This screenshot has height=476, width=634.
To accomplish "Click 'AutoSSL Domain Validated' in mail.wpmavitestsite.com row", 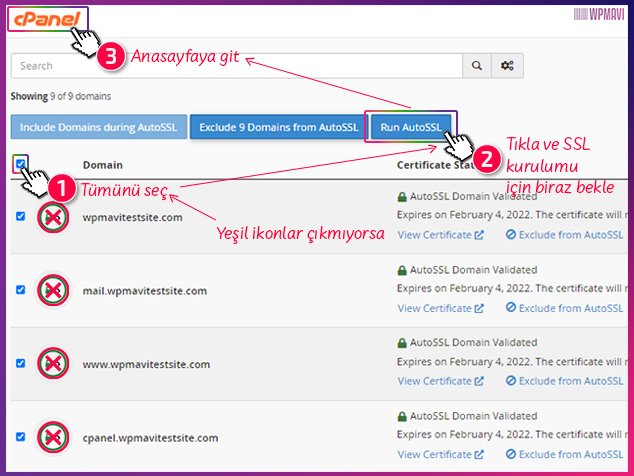I will (x=473, y=270).
